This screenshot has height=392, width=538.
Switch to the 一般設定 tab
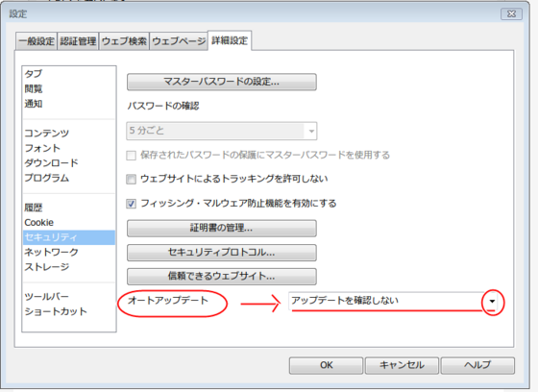click(37, 41)
